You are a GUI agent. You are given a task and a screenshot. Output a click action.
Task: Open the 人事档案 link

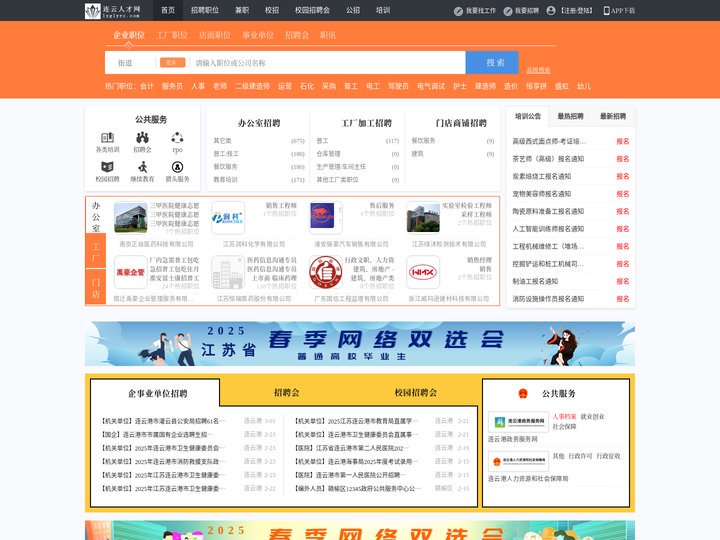point(564,416)
